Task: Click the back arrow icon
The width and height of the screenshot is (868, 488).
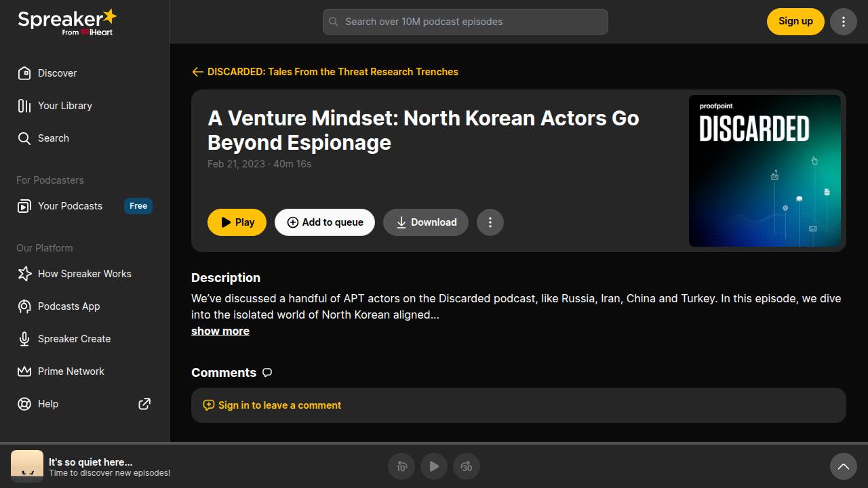Action: [197, 72]
